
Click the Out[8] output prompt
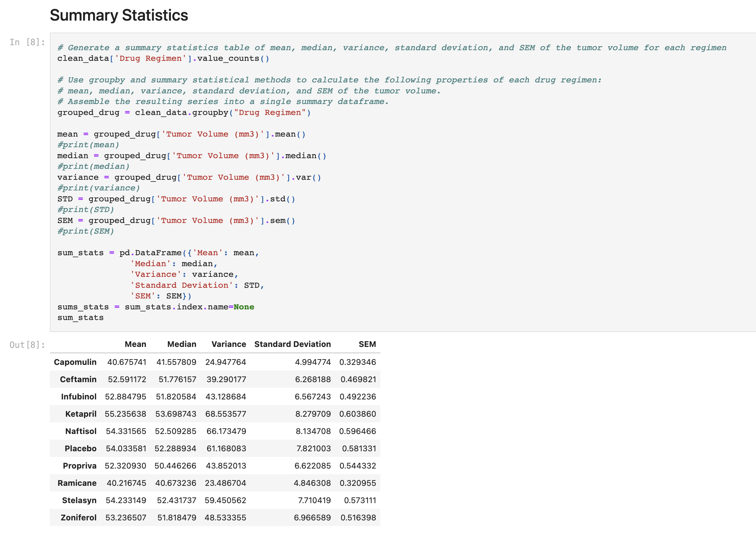[27, 345]
